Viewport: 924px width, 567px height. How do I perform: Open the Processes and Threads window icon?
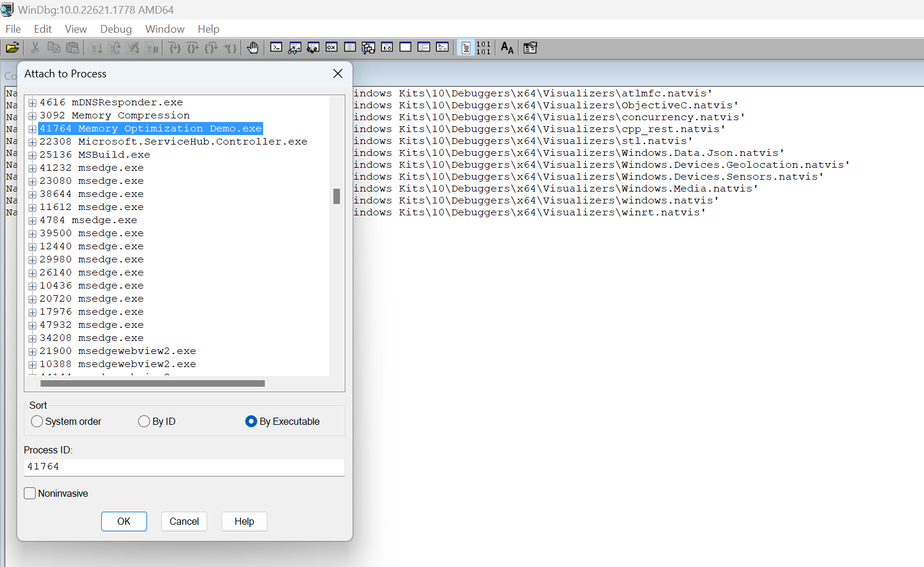423,48
